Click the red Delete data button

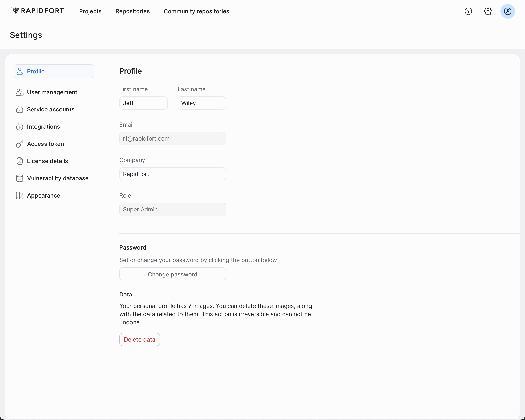(139, 339)
